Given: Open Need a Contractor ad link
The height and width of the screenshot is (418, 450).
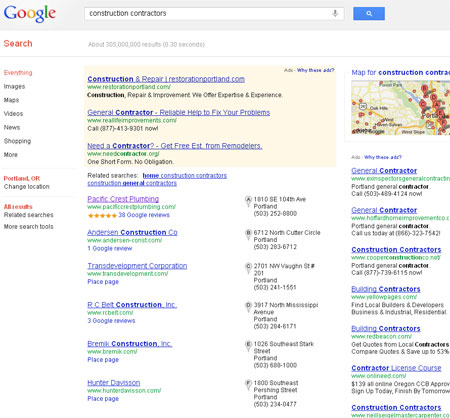Looking at the screenshot, I should pyautogui.click(x=175, y=146).
